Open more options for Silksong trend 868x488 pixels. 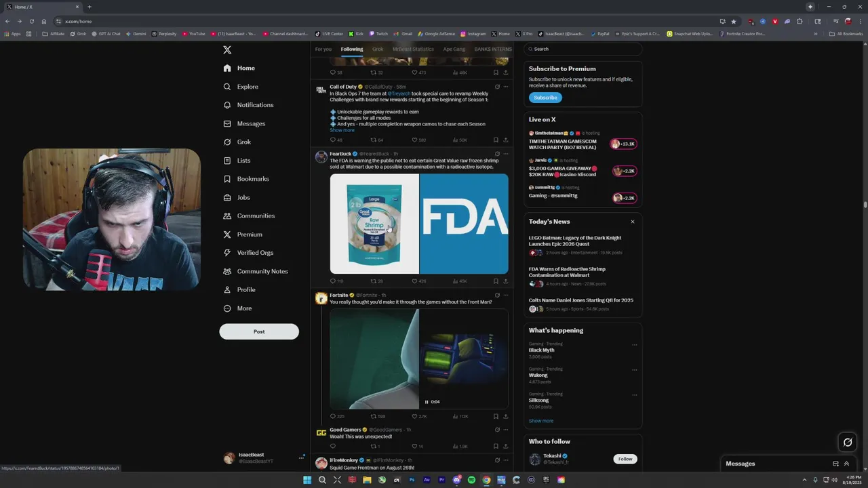point(635,395)
